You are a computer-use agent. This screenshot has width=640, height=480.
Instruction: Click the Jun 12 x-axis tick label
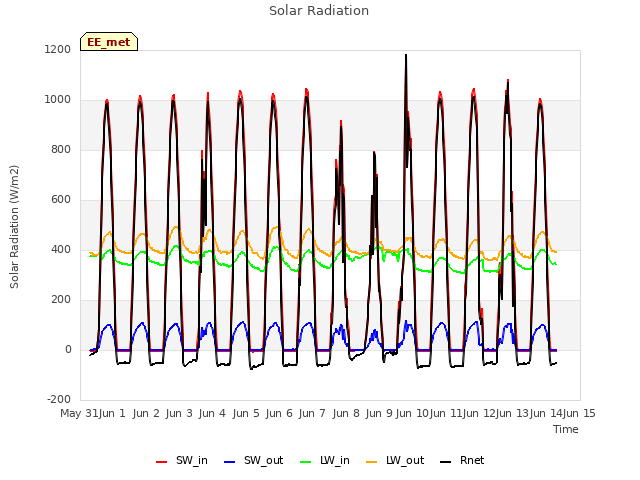[x=479, y=413]
